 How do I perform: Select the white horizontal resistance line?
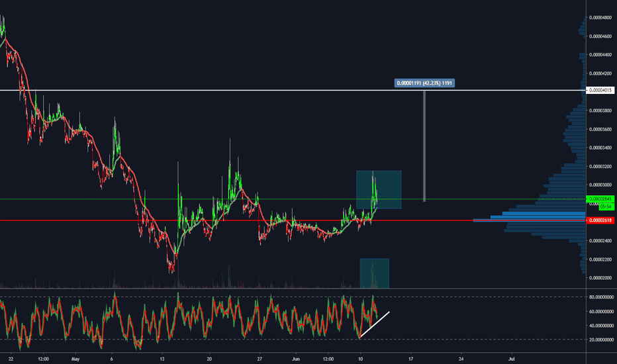pos(293,90)
